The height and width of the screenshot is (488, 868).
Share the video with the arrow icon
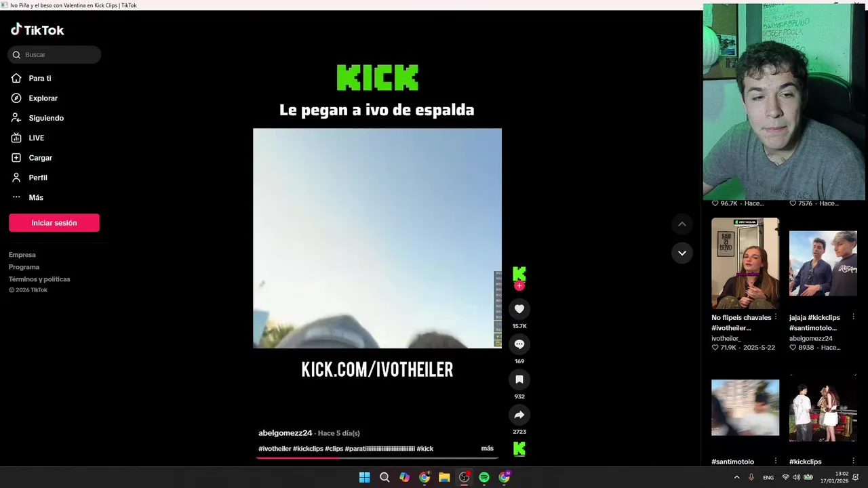(519, 415)
